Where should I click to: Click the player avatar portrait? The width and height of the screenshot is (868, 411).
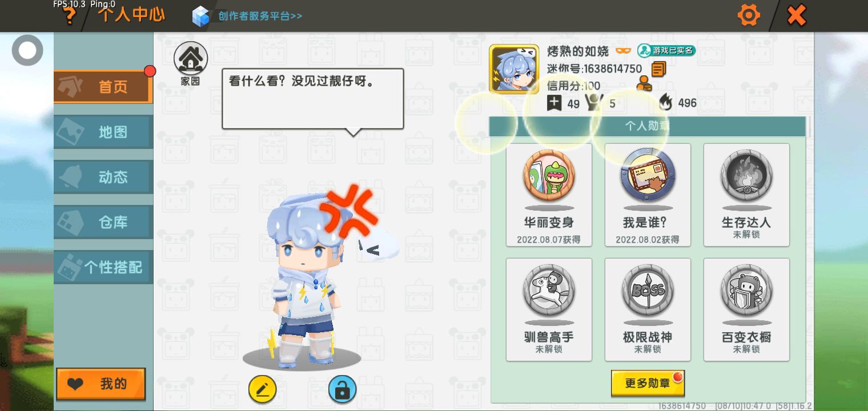click(514, 68)
